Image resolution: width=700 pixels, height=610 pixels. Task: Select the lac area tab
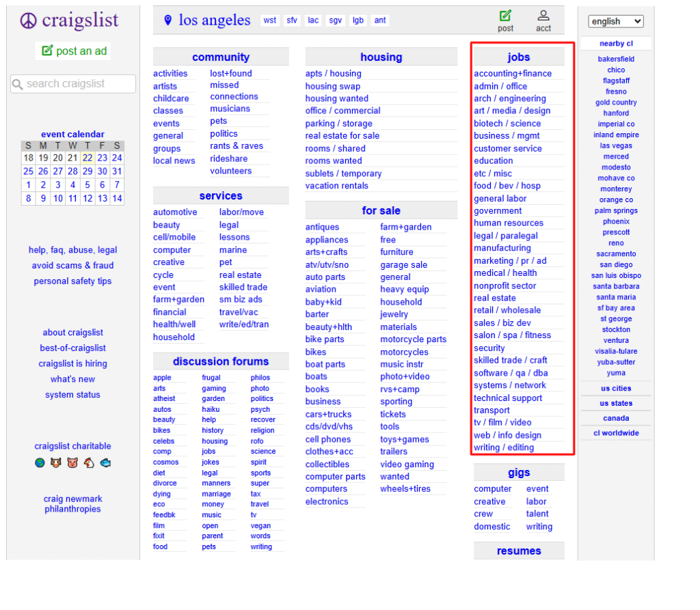(x=313, y=20)
